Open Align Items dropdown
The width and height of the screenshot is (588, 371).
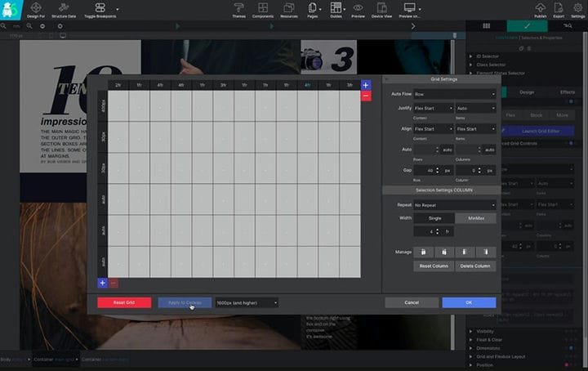(475, 129)
